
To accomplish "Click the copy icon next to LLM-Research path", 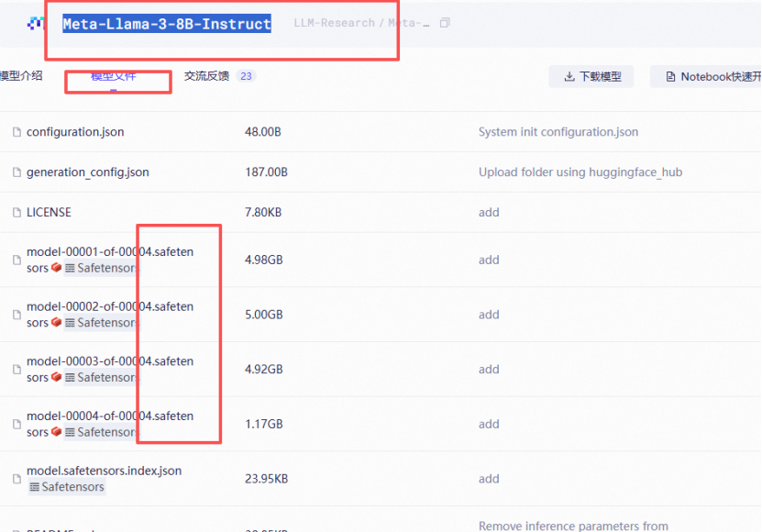I will pyautogui.click(x=444, y=23).
